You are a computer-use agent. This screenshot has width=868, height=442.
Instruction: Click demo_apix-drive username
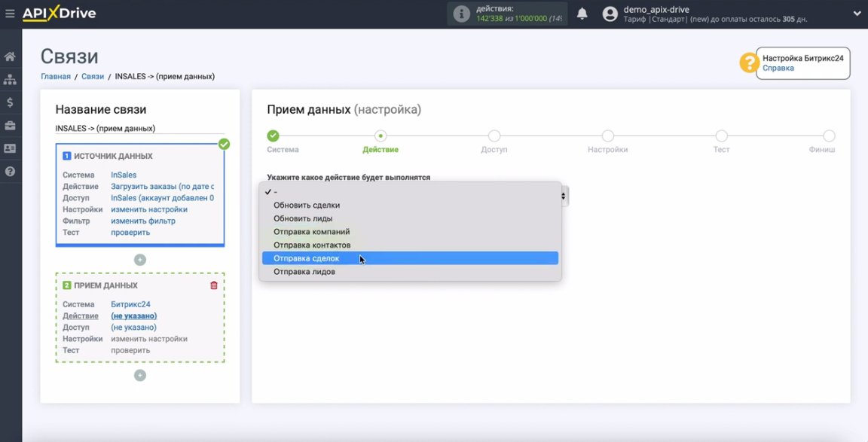[656, 9]
